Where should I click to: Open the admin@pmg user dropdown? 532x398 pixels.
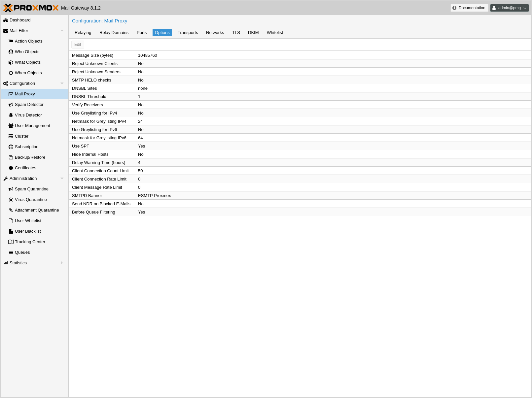(509, 8)
